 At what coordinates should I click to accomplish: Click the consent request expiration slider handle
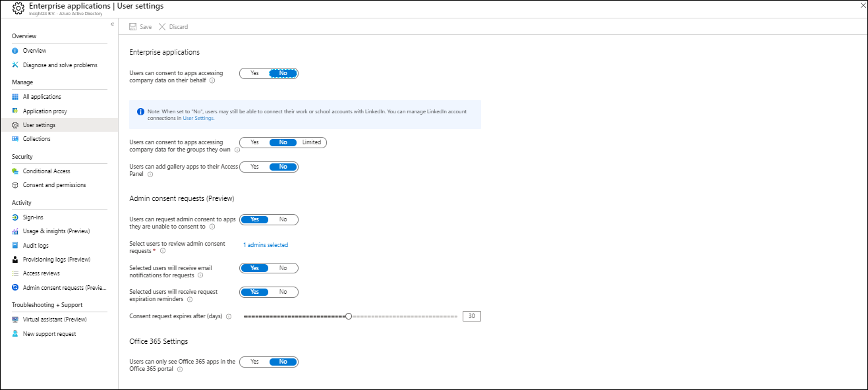click(x=349, y=316)
